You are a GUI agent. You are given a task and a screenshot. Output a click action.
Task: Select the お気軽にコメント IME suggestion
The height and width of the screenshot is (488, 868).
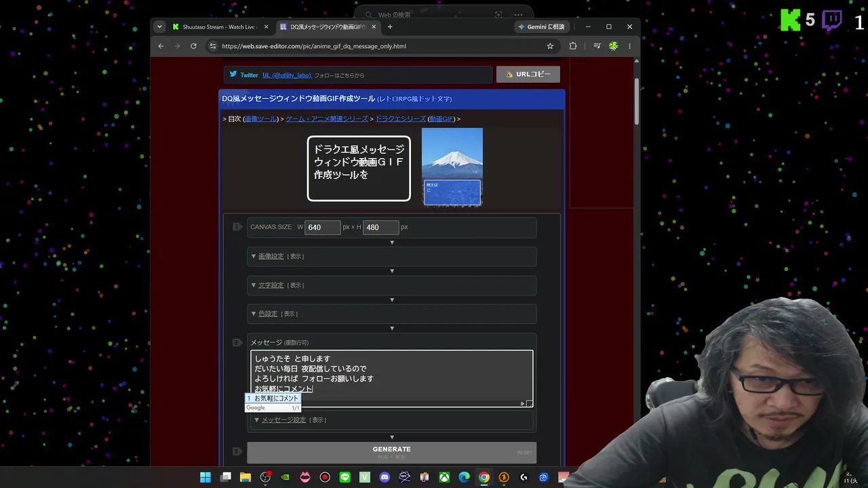pos(273,399)
